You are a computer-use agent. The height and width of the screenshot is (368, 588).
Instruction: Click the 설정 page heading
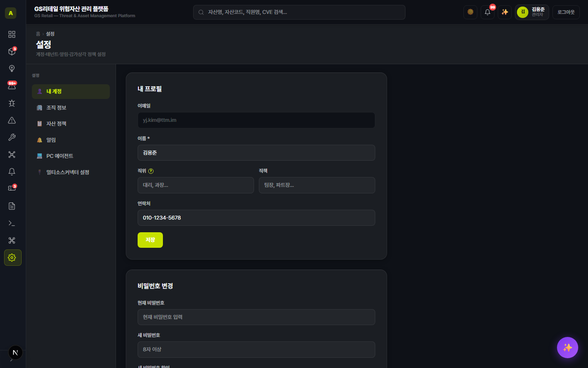44,44
